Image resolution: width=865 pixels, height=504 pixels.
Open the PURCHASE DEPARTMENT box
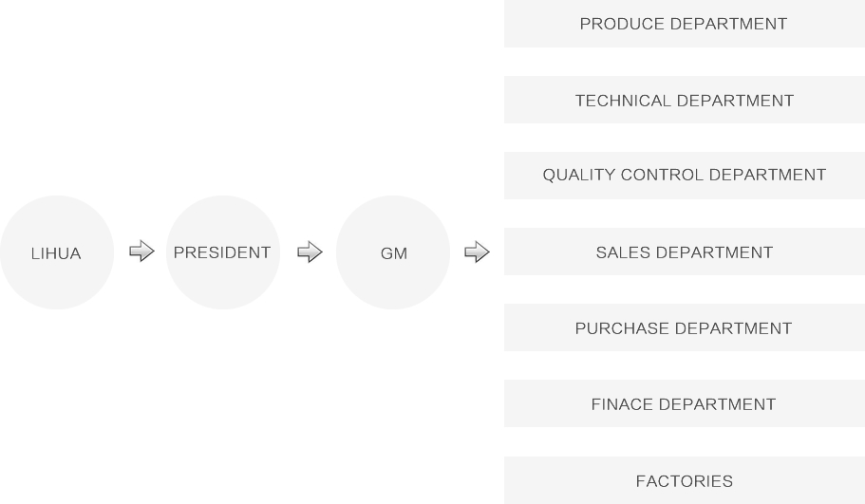[684, 327]
